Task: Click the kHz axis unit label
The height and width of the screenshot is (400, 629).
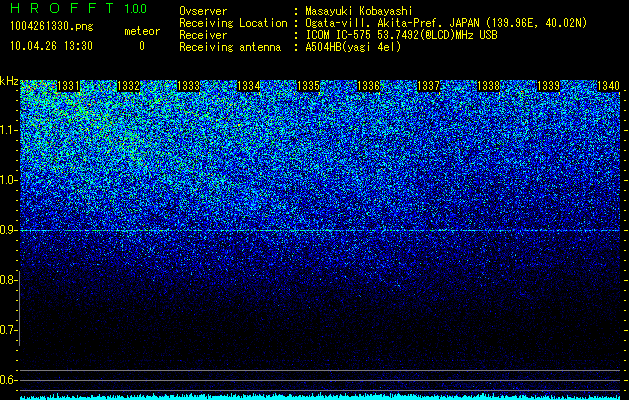Action: 9,81
